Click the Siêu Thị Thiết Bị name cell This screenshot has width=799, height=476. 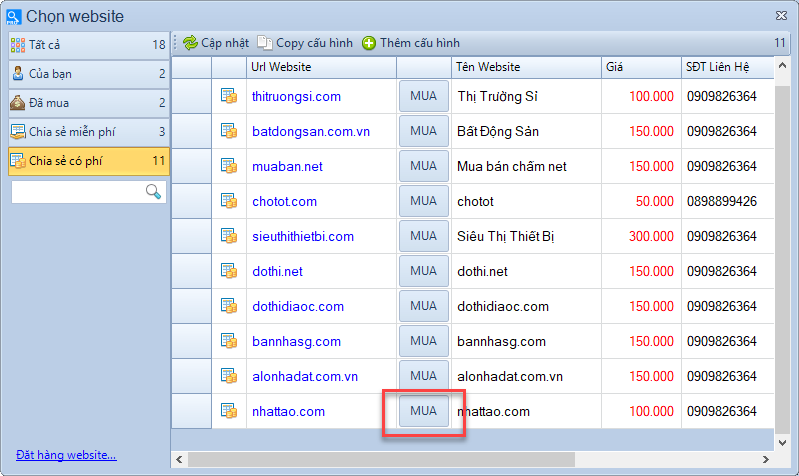[x=526, y=236]
